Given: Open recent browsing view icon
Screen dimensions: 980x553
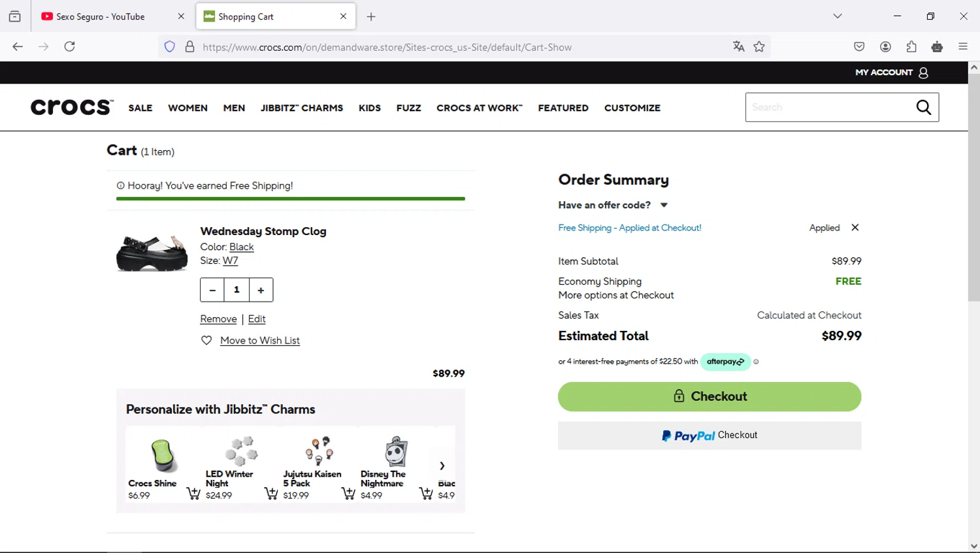Looking at the screenshot, I should point(14,16).
